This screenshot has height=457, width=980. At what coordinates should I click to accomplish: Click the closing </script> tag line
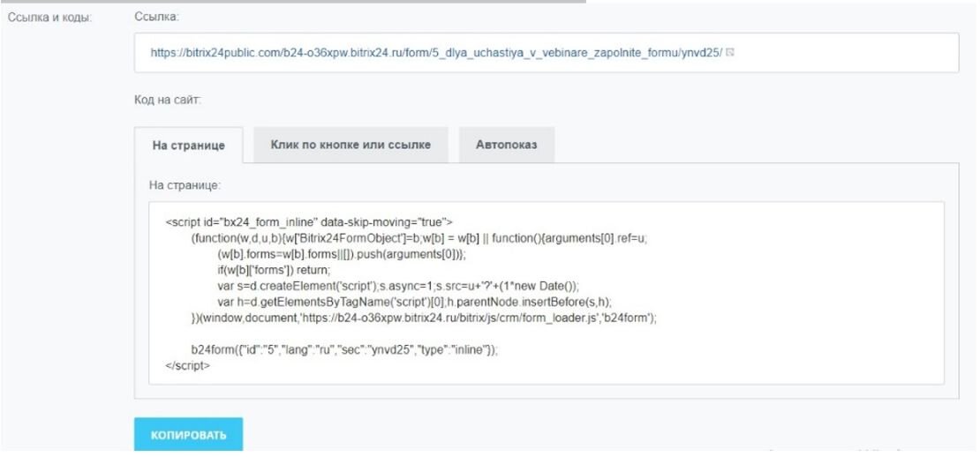click(188, 364)
